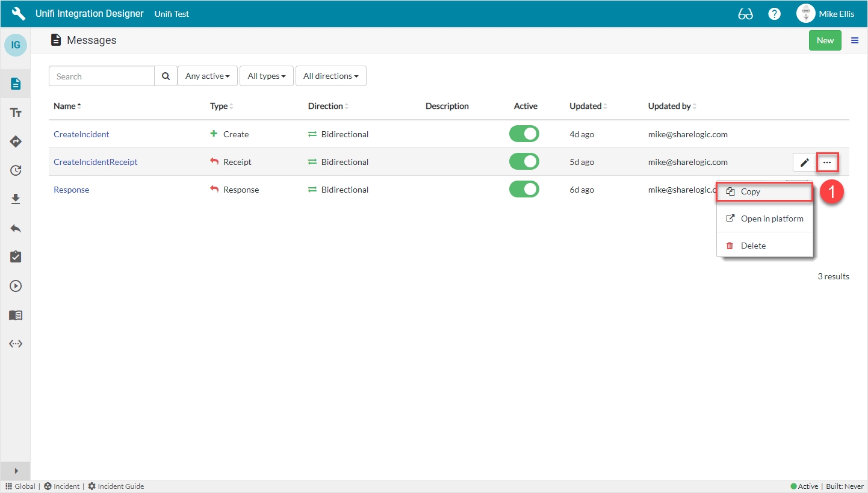This screenshot has width=868, height=493.
Task: Select Delete in the context menu
Action: click(x=753, y=246)
